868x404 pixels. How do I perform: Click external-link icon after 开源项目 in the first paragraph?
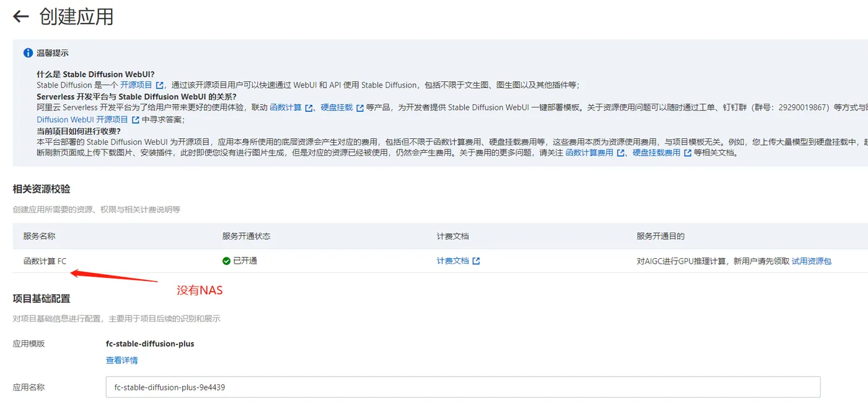pos(160,86)
